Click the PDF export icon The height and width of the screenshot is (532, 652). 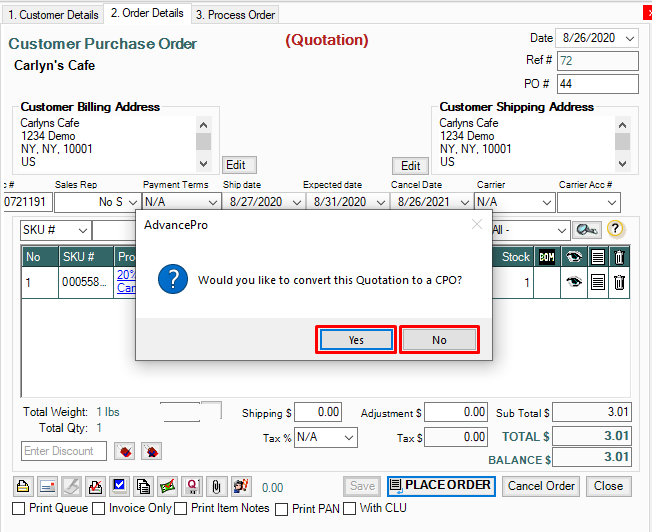tap(94, 486)
